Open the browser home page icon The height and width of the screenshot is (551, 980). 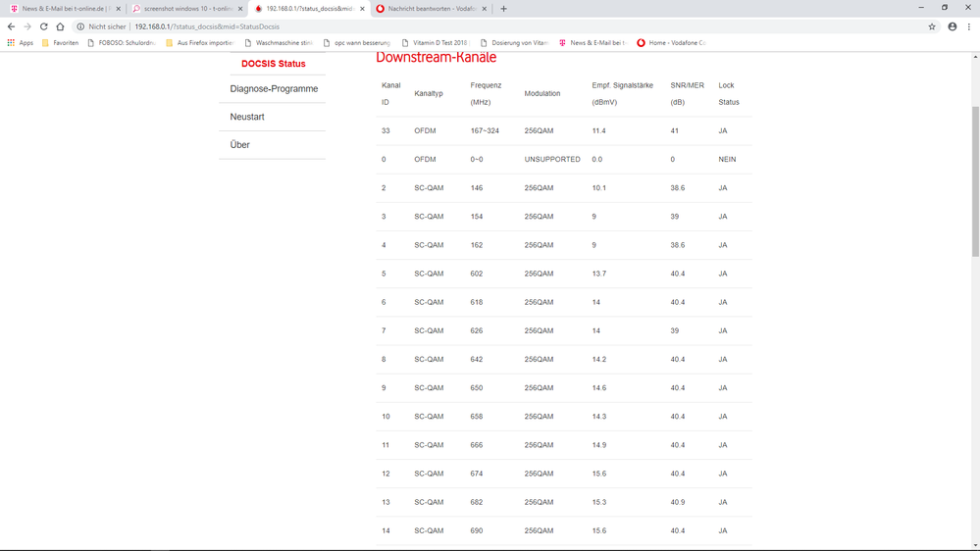[x=60, y=26]
